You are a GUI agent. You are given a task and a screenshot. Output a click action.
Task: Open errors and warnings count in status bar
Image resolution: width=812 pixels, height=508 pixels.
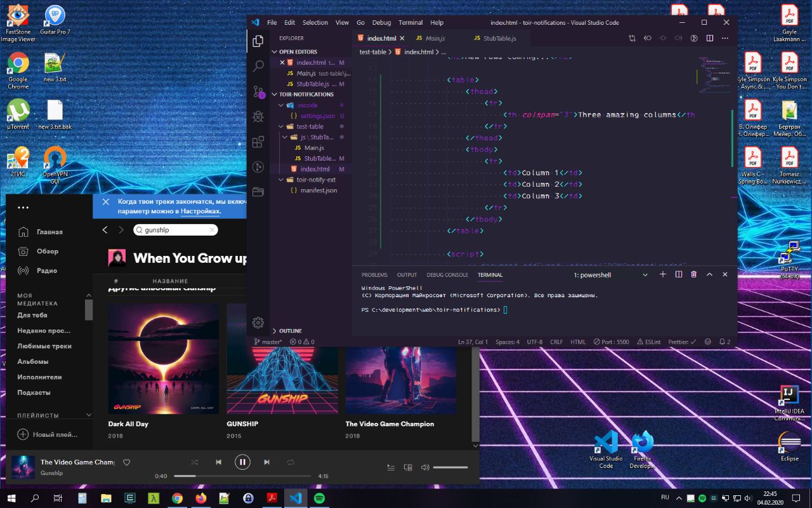tap(302, 342)
